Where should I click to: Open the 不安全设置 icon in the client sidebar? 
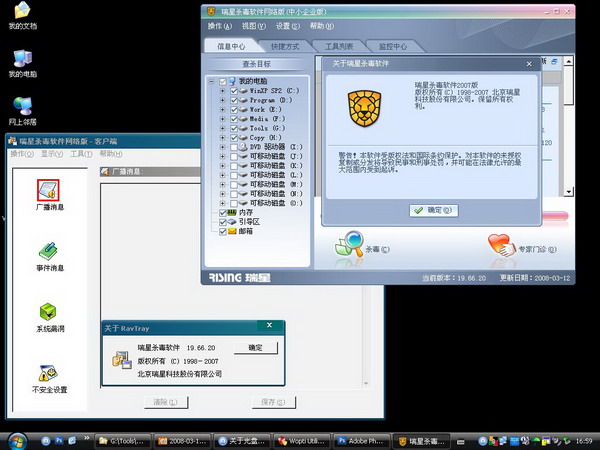(x=48, y=373)
